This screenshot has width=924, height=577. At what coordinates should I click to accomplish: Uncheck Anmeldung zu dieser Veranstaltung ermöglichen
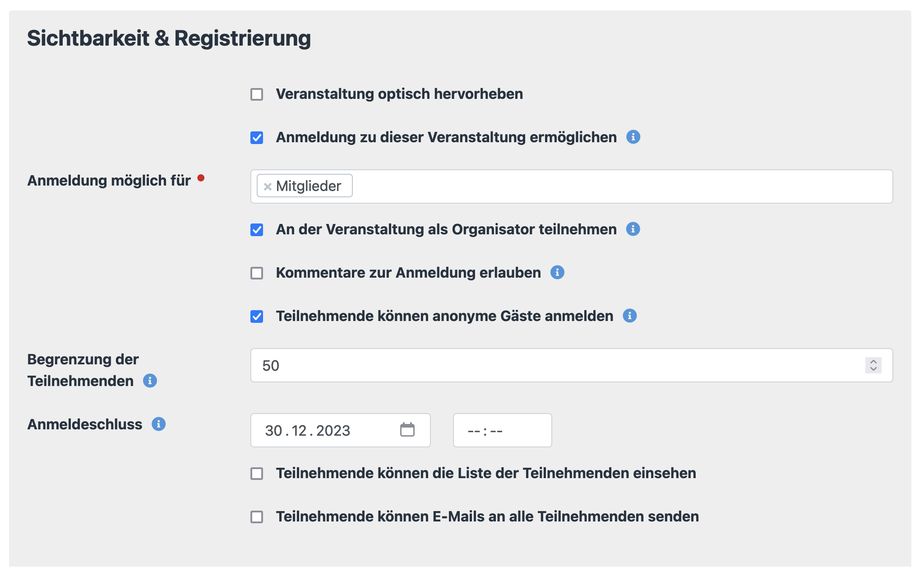tap(257, 138)
